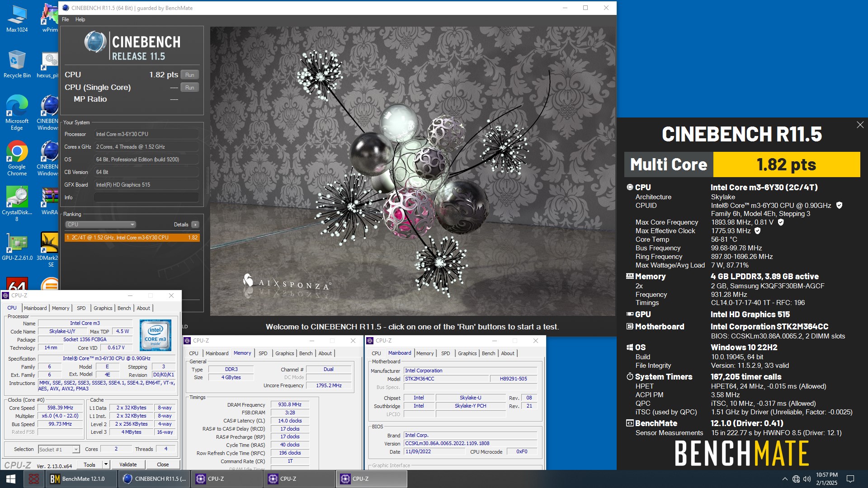Viewport: 868px width, 488px height.
Task: Open the Help menu in CINEBENCH
Action: pos(80,19)
